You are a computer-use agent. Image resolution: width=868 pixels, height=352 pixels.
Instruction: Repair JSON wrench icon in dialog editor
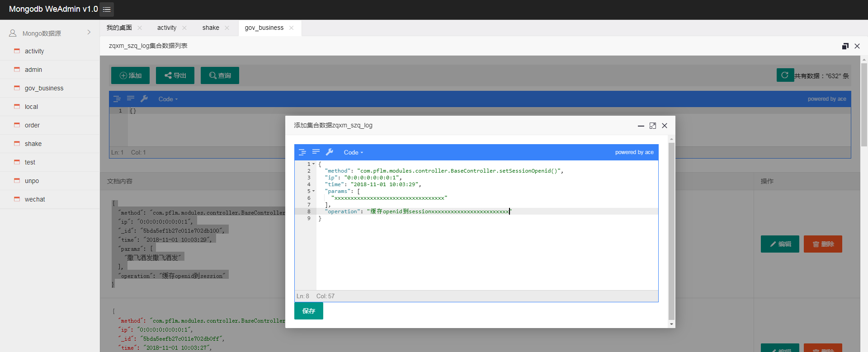point(330,152)
